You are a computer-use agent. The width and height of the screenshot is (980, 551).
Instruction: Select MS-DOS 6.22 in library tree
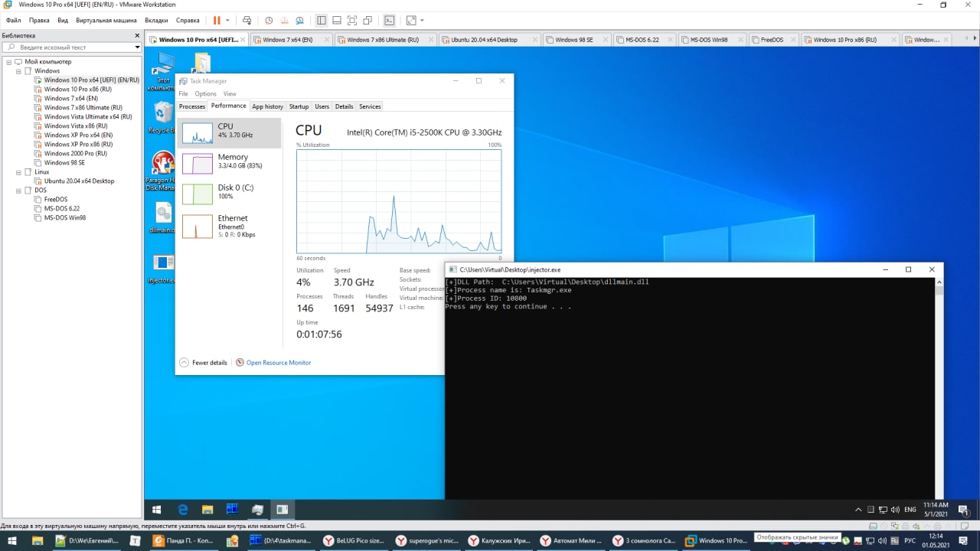(61, 208)
